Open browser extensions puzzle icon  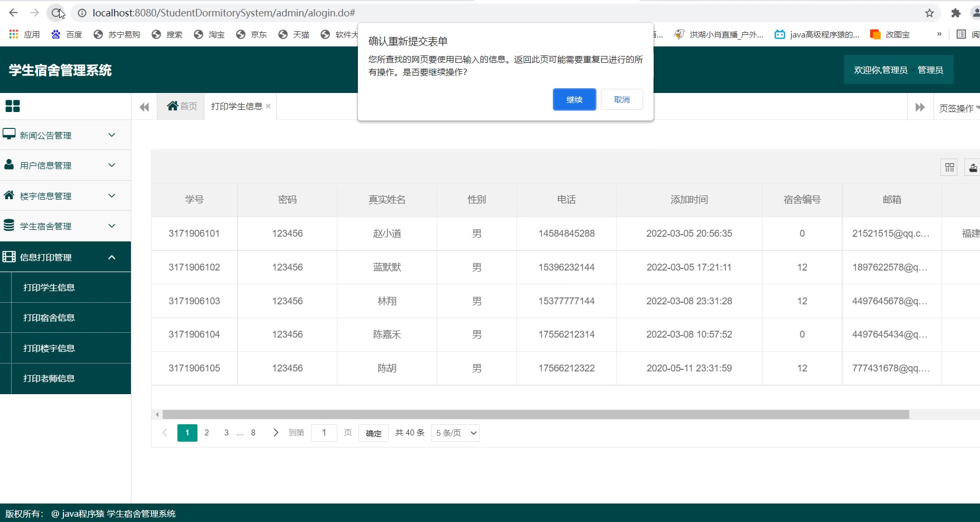click(x=956, y=13)
